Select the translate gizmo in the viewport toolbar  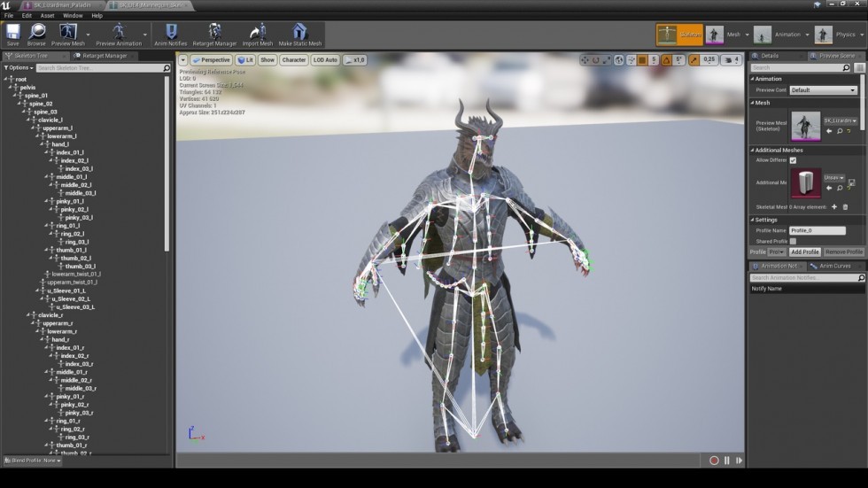(585, 59)
